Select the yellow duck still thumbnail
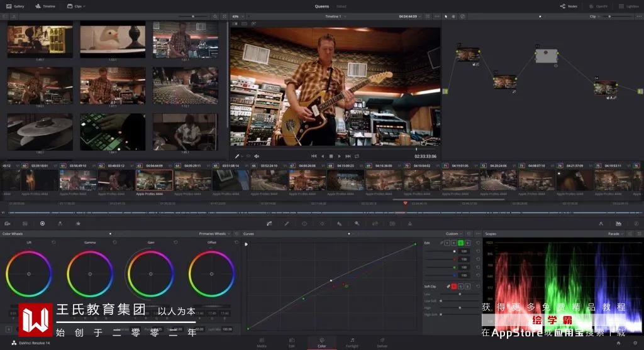644x350 pixels. (113, 40)
